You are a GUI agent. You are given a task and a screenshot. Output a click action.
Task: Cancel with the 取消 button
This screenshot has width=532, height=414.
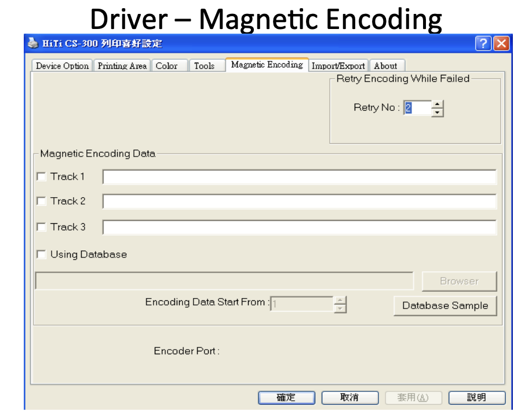point(350,398)
